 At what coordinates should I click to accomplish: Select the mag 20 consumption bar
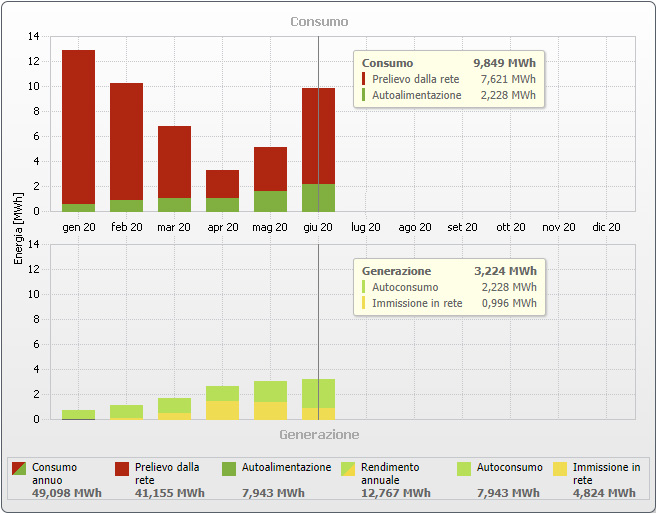point(270,179)
